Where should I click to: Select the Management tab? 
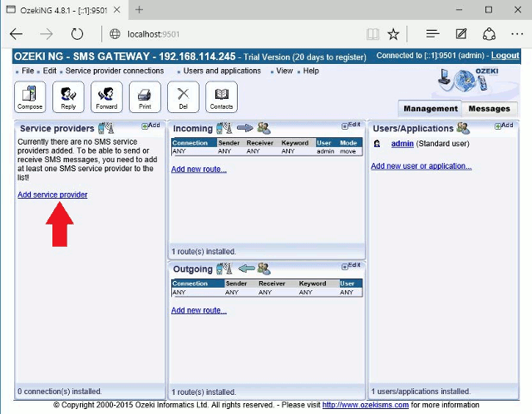[431, 109]
